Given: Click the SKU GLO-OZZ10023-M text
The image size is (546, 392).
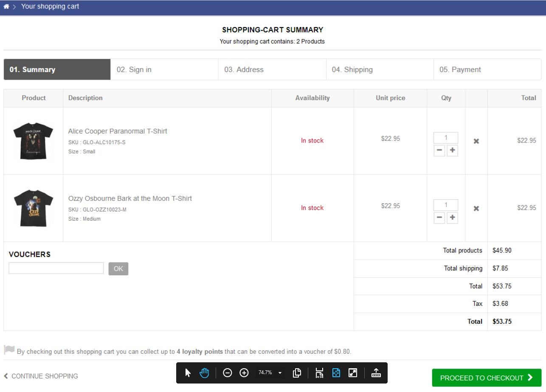Looking at the screenshot, I should point(97,210).
